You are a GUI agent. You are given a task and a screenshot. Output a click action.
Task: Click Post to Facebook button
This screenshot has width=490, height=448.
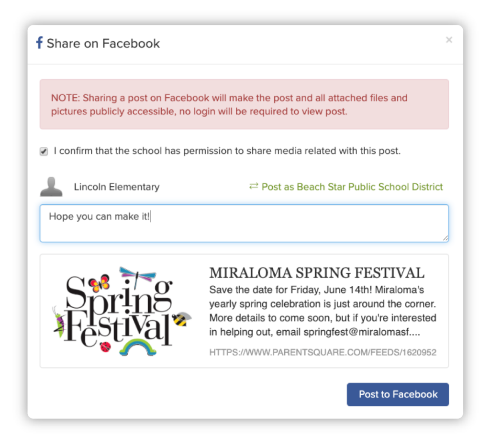(x=398, y=394)
